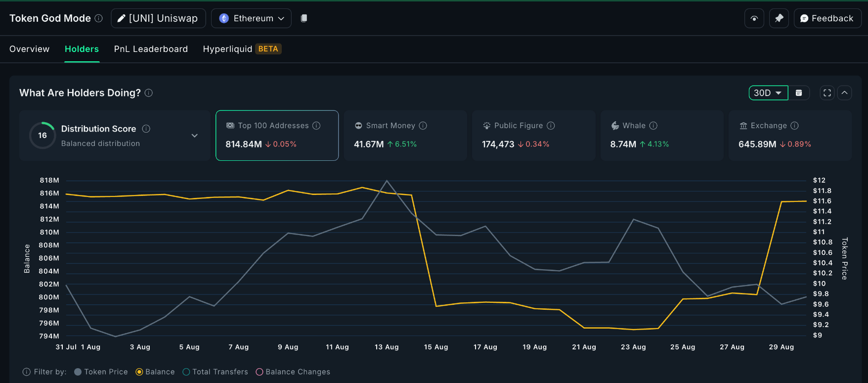868x383 pixels.
Task: Expand the Distribution Score chevron
Action: pyautogui.click(x=195, y=136)
